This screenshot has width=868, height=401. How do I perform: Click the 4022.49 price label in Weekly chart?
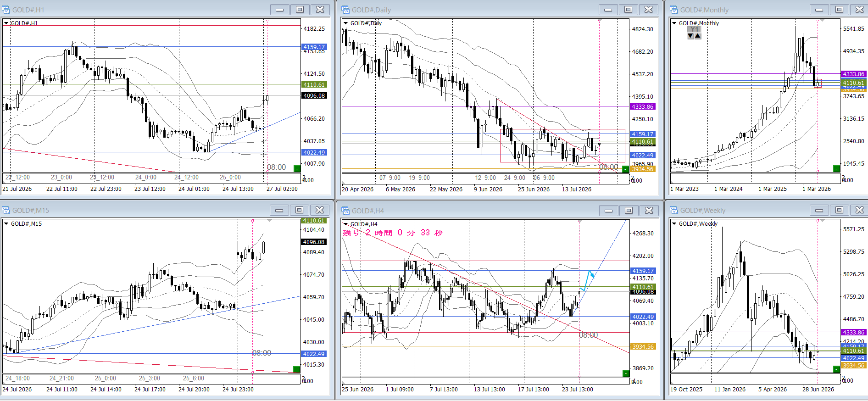pyautogui.click(x=853, y=358)
